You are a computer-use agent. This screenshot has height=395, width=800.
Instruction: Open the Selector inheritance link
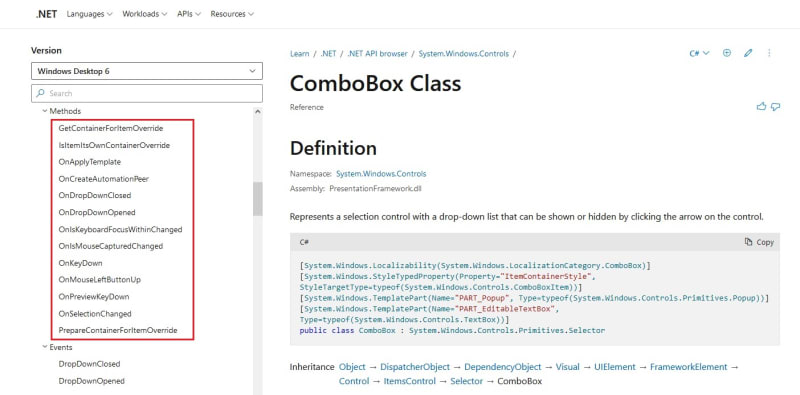coord(466,381)
